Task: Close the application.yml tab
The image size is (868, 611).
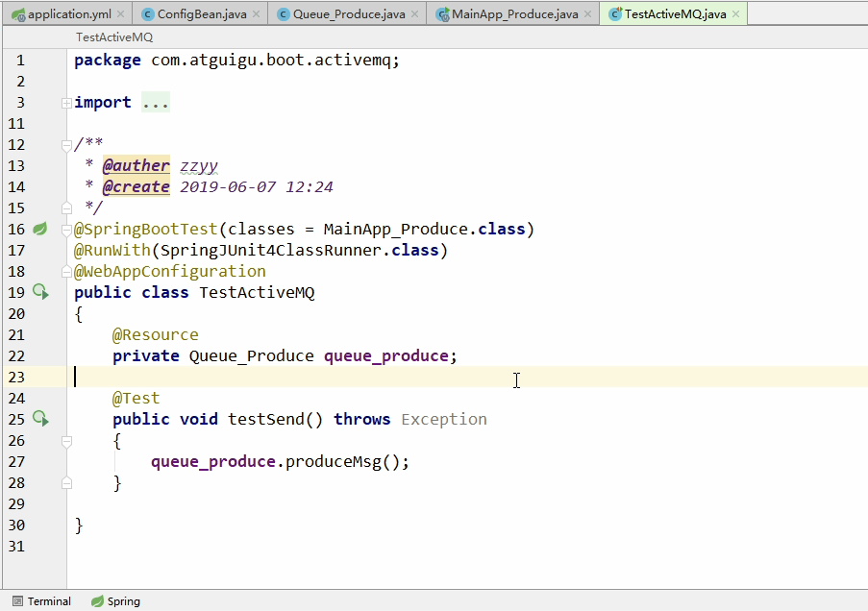Action: click(x=121, y=13)
